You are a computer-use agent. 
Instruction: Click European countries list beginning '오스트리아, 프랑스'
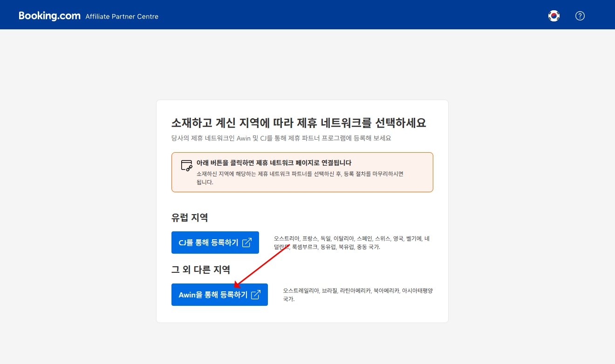tap(352, 243)
